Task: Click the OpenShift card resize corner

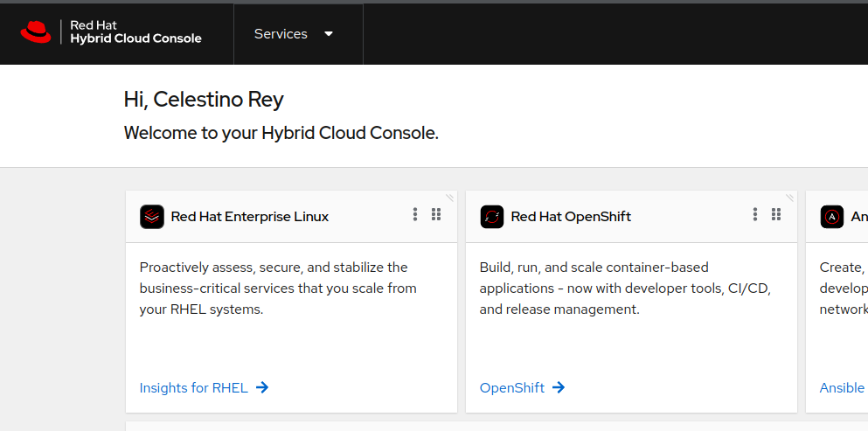Action: coord(790,198)
